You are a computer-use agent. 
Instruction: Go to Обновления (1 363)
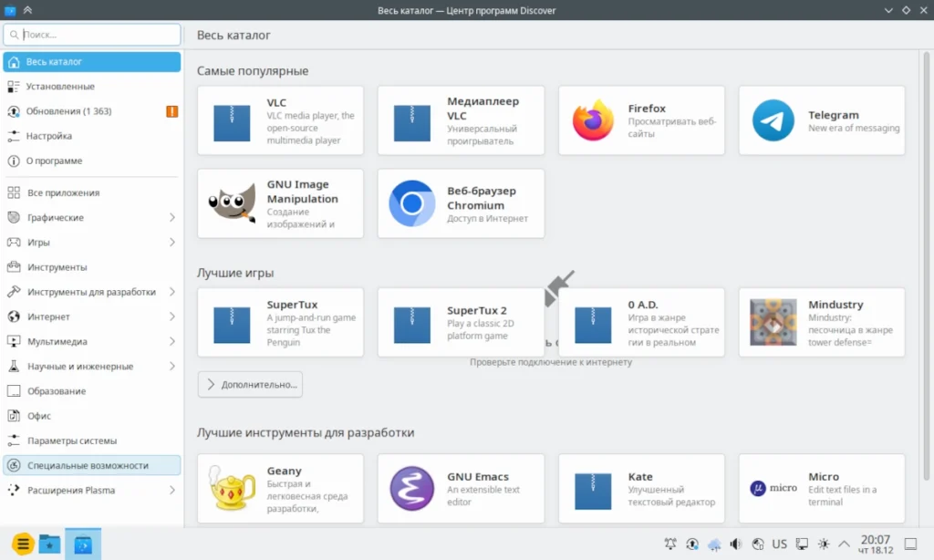point(92,111)
